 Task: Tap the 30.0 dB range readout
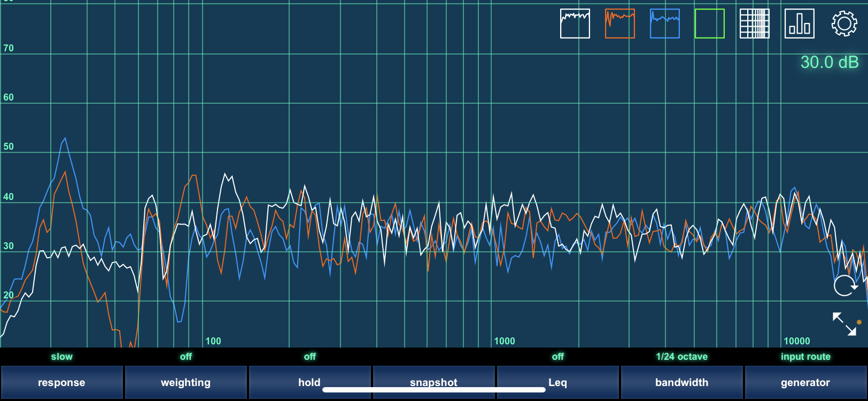point(829,63)
